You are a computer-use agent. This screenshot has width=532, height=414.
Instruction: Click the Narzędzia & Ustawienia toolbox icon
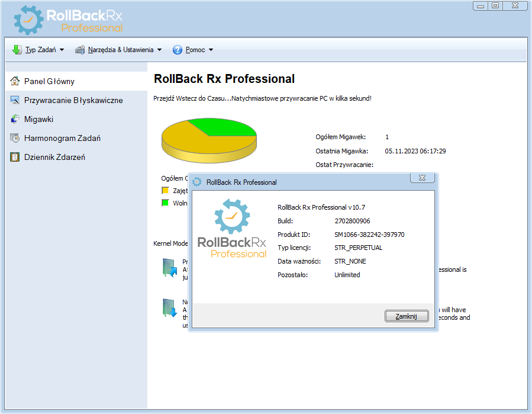(x=80, y=50)
